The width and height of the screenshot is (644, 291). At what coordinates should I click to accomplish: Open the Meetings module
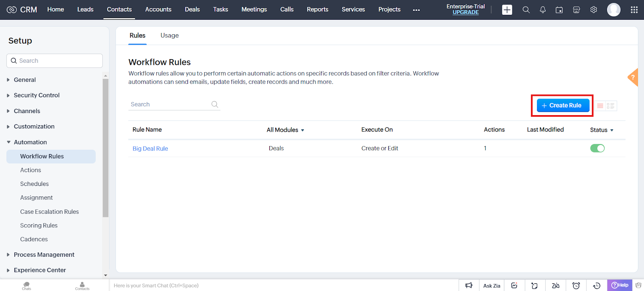[x=254, y=9]
